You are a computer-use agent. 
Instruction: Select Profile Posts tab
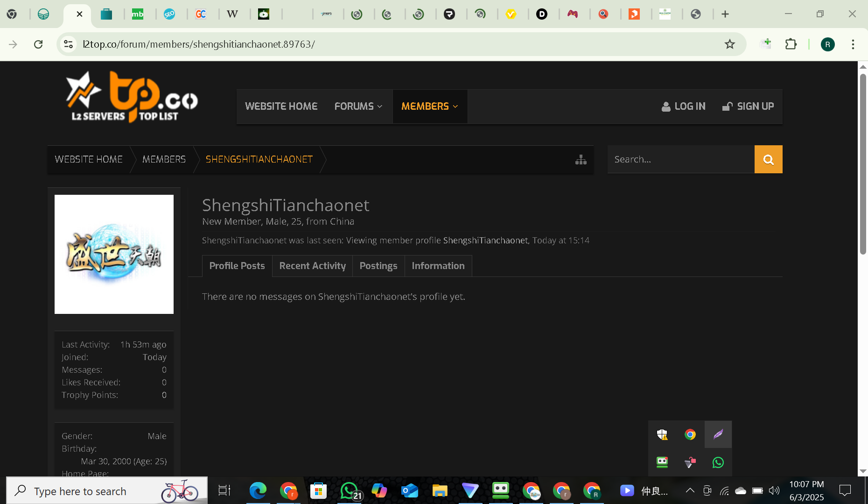[x=237, y=266]
